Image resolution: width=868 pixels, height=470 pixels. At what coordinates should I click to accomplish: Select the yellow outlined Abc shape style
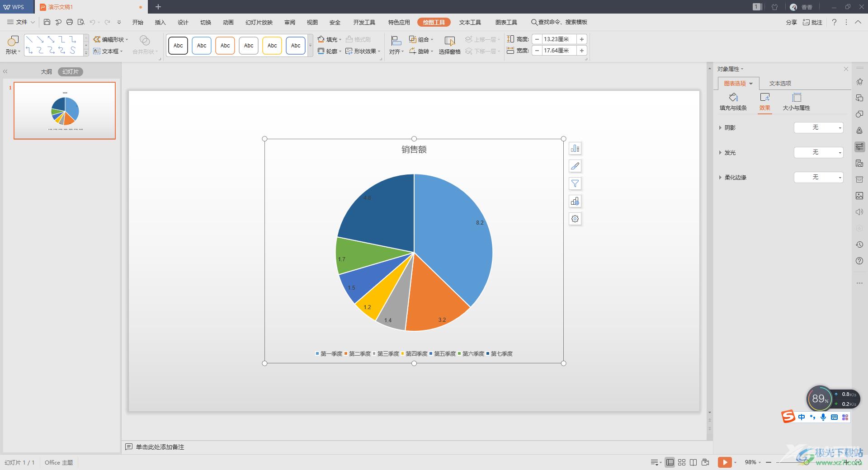tap(272, 46)
